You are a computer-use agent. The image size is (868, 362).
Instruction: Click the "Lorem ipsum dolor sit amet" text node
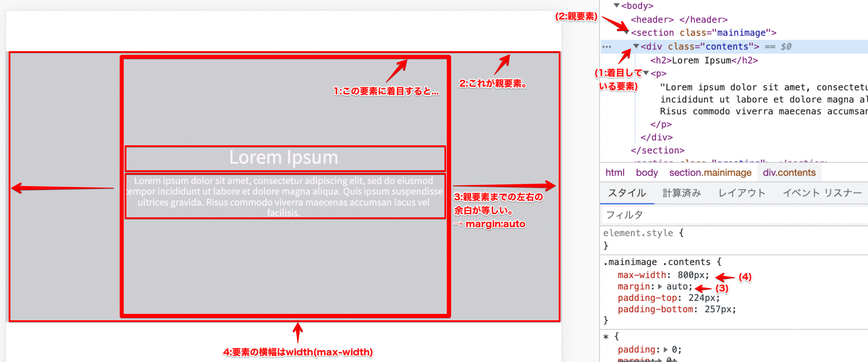point(763,99)
